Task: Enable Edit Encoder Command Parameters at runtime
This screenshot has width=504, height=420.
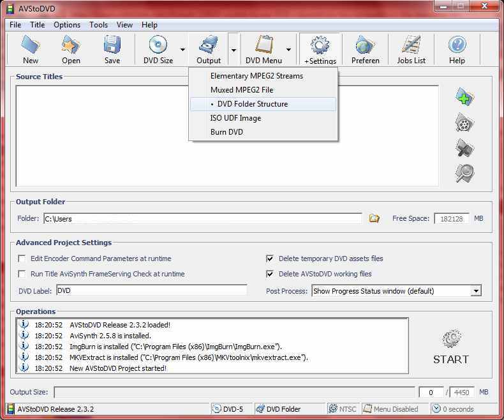Action: tap(22, 259)
